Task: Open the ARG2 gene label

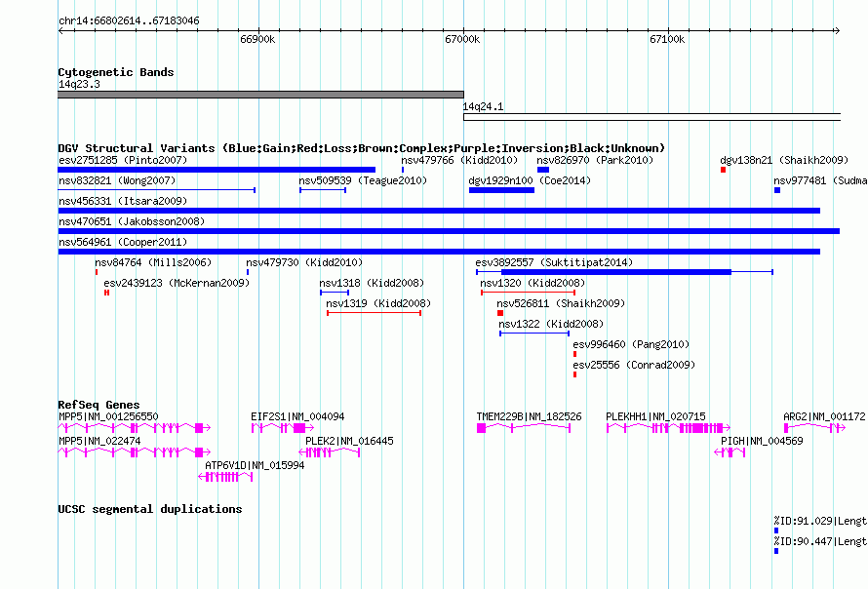Action: 824,416
